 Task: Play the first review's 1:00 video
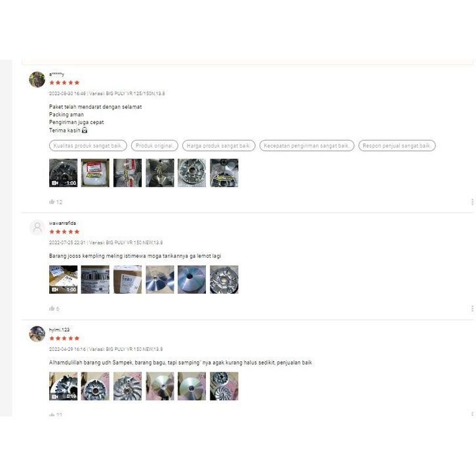click(x=63, y=172)
